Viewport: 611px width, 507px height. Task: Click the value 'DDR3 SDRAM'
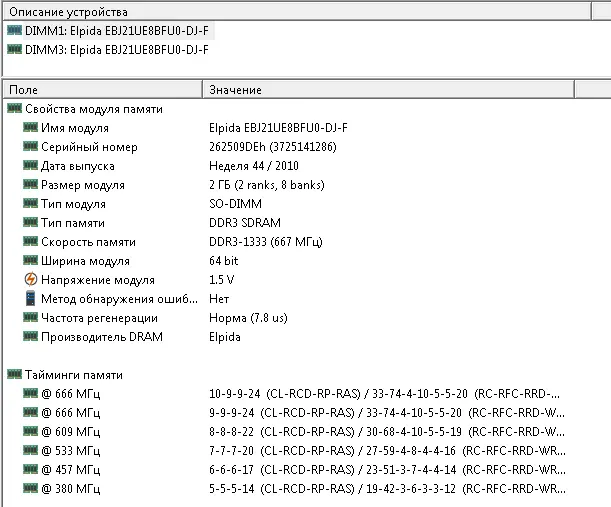pos(245,223)
